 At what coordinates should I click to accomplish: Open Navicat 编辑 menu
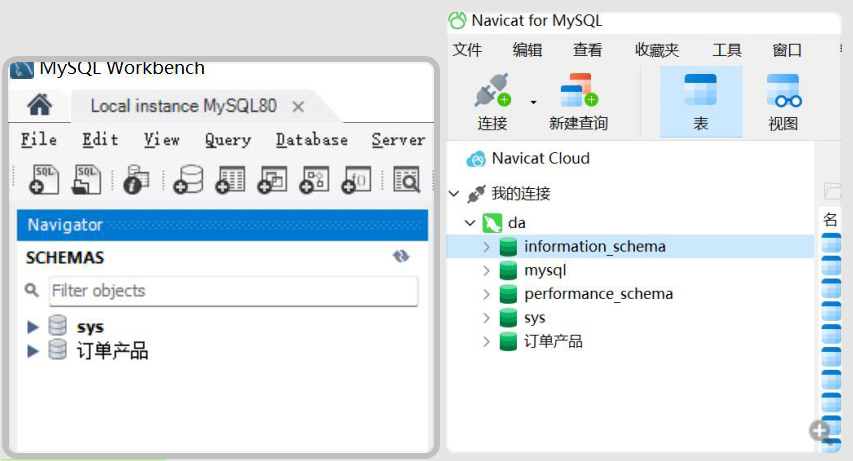527,50
